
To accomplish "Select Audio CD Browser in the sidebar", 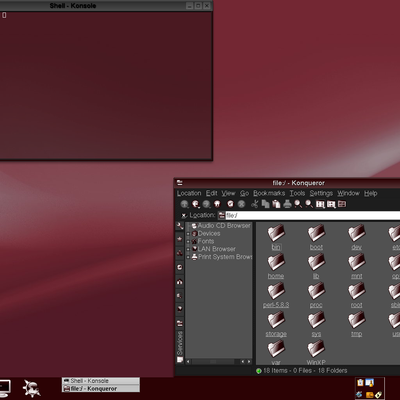I will [x=221, y=226].
